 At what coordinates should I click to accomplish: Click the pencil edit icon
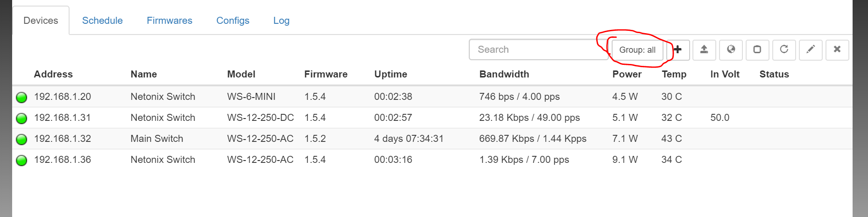coord(811,49)
